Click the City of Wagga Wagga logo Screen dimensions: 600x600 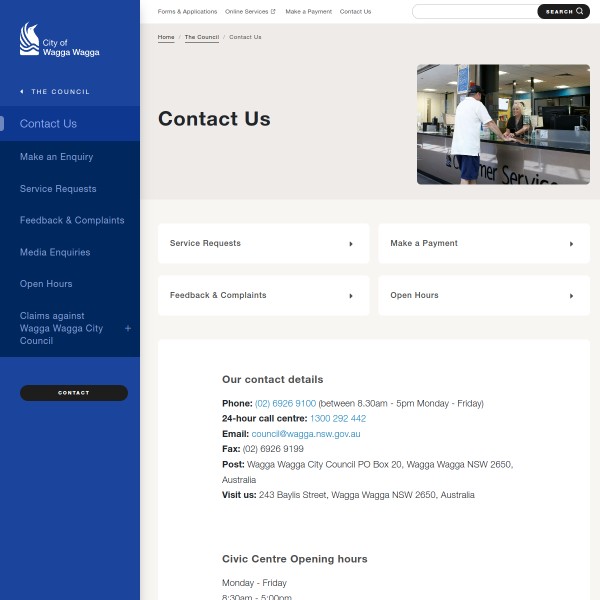[x=59, y=41]
